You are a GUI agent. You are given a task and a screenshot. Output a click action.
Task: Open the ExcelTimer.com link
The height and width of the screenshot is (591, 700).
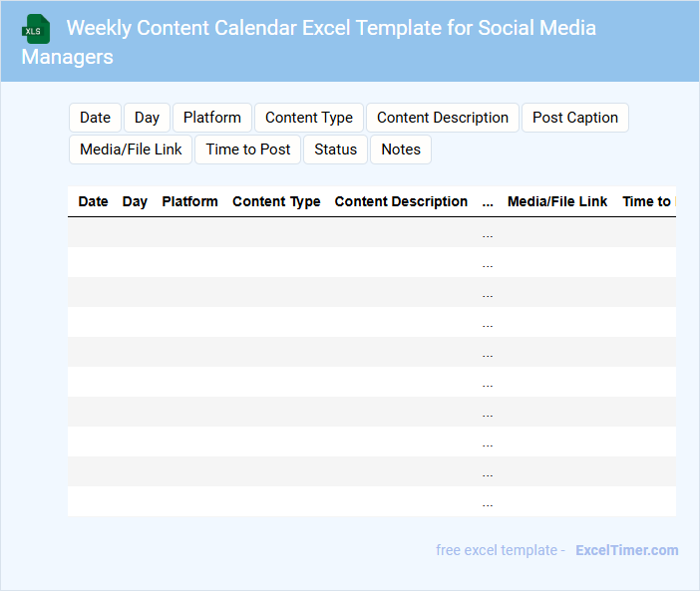(x=626, y=550)
